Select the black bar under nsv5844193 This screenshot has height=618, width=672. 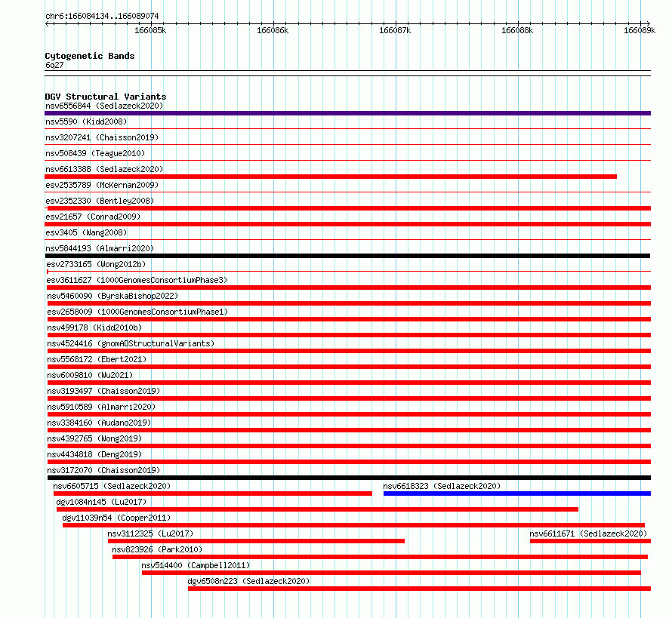tap(347, 256)
